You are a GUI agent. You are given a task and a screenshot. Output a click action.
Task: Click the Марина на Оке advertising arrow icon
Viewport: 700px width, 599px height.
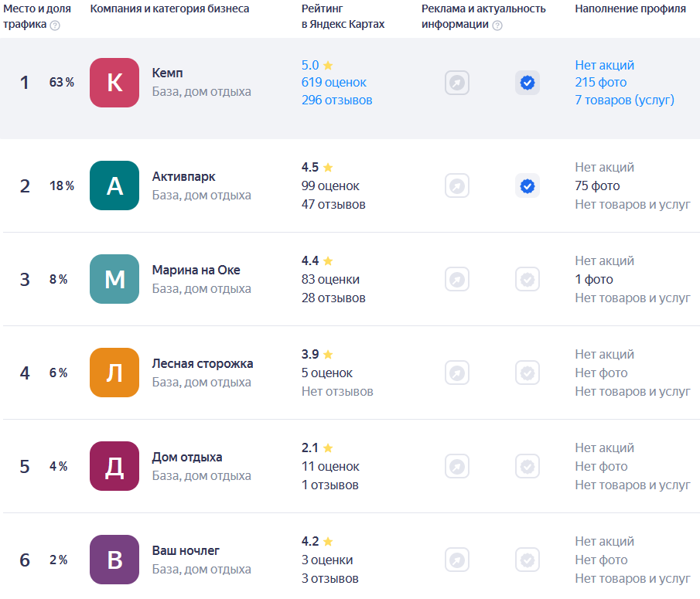pos(456,279)
